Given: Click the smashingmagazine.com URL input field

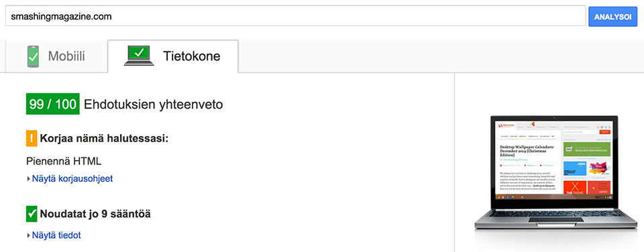Looking at the screenshot, I should (295, 16).
